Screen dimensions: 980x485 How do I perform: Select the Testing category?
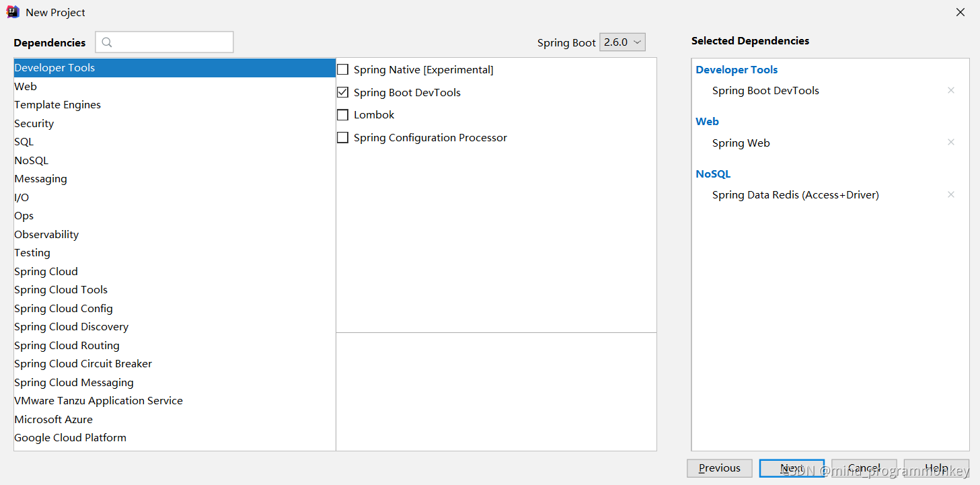[x=175, y=253]
